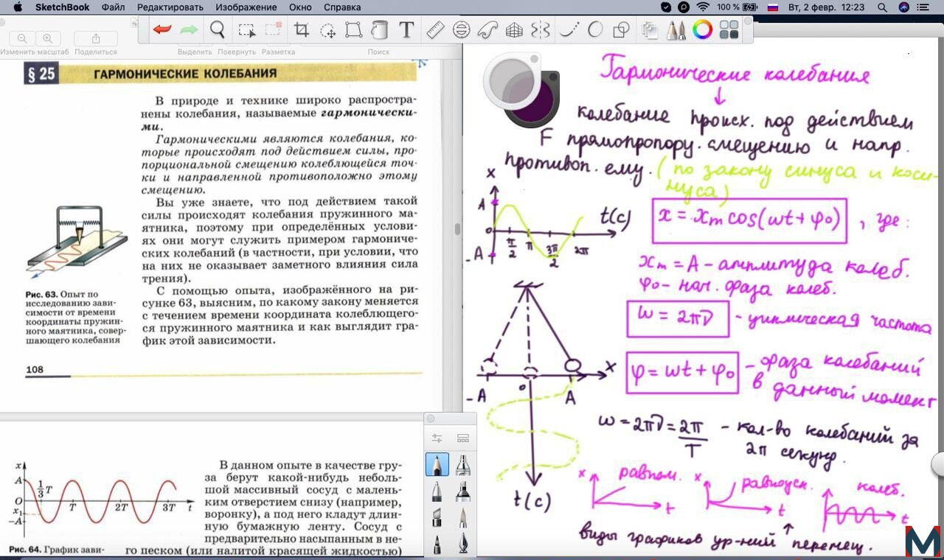Enable the Ellipse guide tool
Viewport: 944px width, 560px height.
[x=461, y=29]
